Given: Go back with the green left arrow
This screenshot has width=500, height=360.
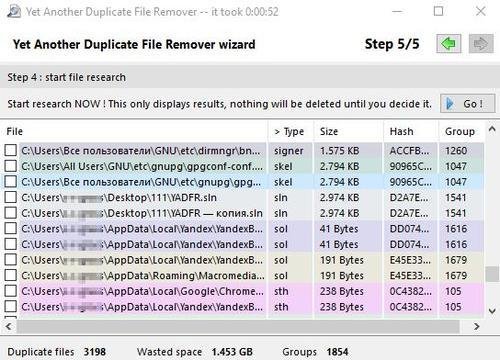Looking at the screenshot, I should [449, 44].
